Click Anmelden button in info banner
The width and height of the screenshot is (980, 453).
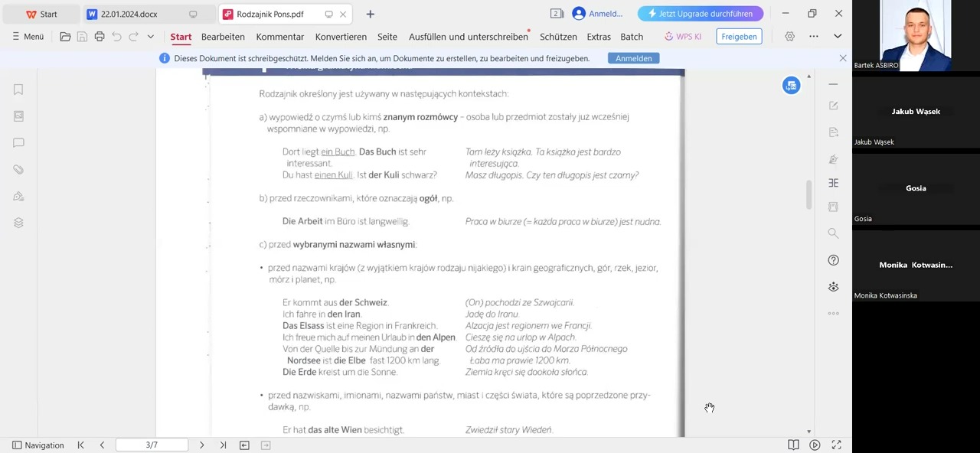coord(634,58)
